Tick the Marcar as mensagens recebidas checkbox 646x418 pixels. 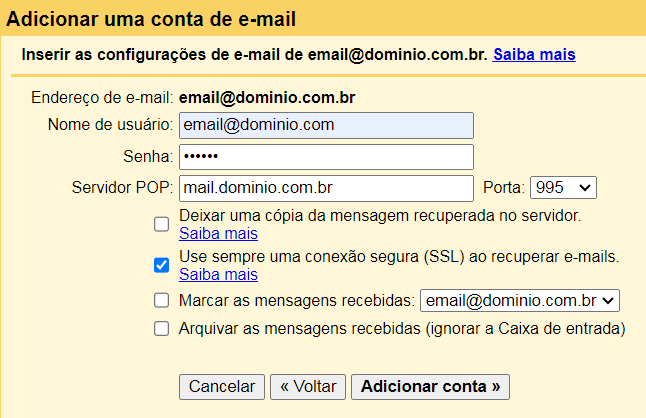tap(161, 300)
